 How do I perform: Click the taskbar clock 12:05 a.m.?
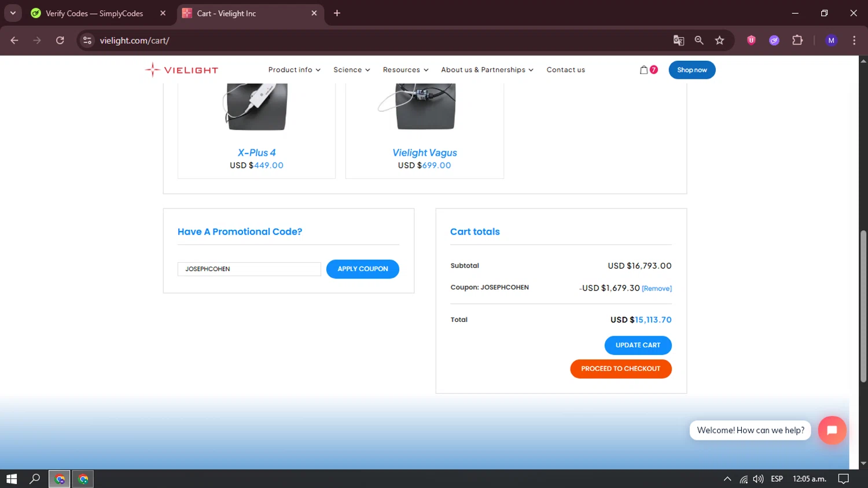tap(809, 479)
